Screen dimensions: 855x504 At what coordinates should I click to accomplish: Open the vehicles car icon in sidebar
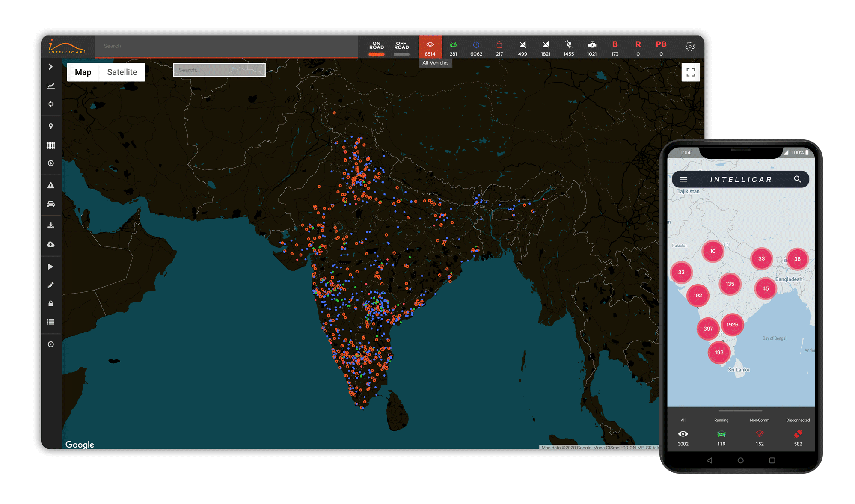click(50, 204)
